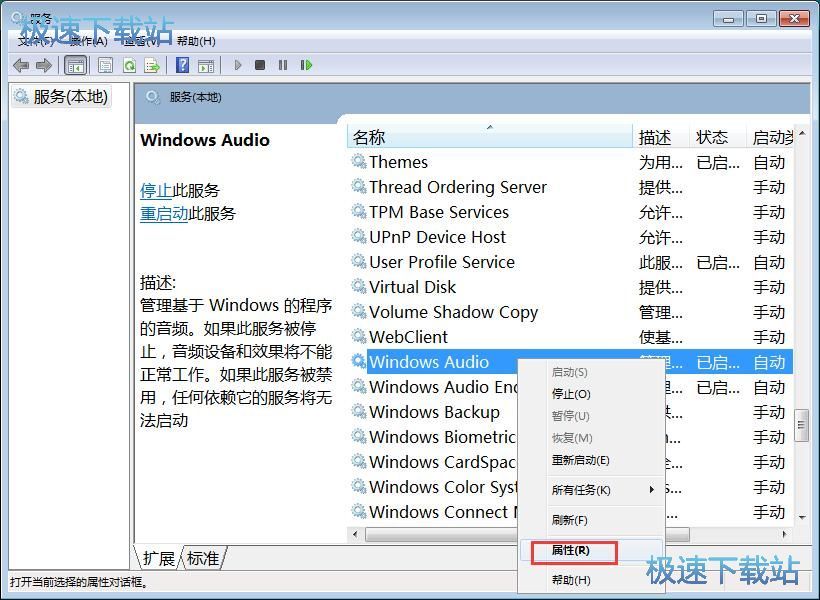Sort by the 名称 column header
The image size is (820, 600).
tap(489, 137)
